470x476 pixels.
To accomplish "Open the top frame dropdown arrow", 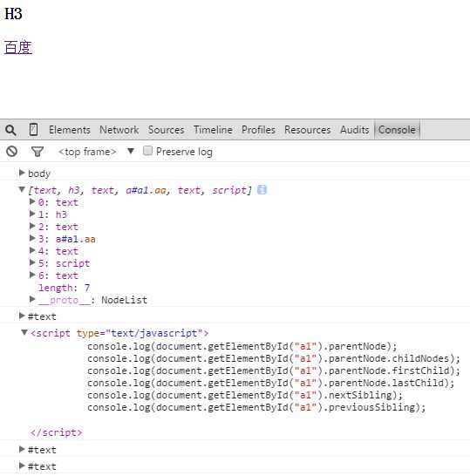I will coord(131,151).
